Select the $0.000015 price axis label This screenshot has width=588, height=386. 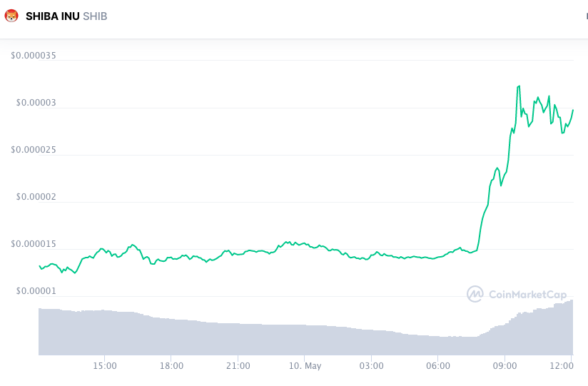coord(34,244)
